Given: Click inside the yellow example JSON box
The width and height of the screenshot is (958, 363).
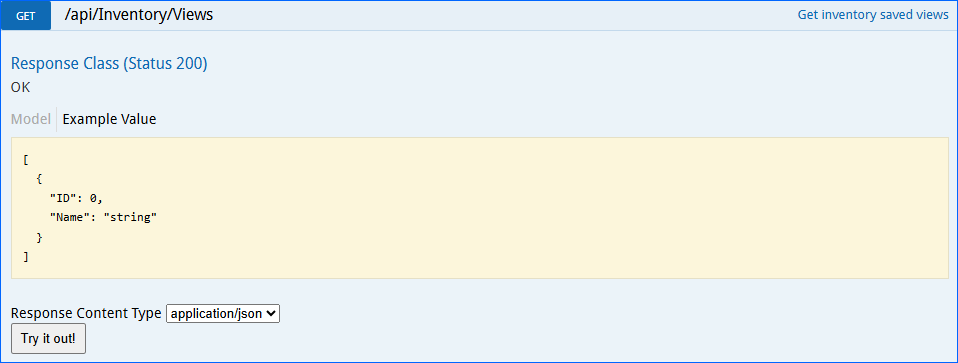Looking at the screenshot, I should 480,208.
